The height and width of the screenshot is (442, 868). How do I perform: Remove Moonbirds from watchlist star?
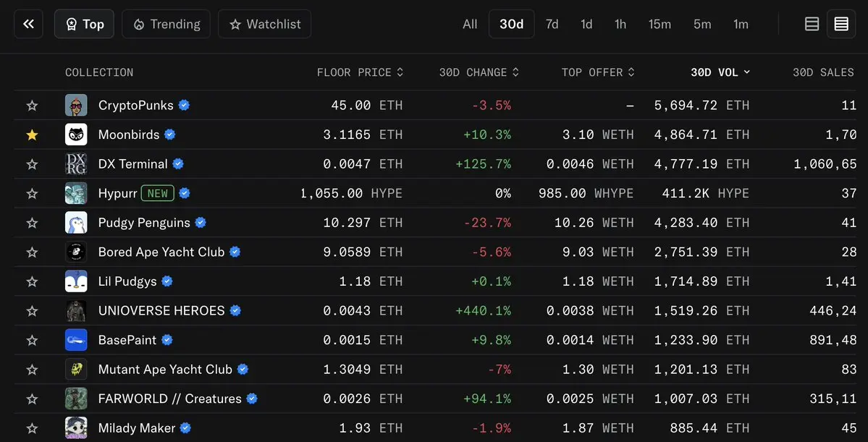click(32, 135)
